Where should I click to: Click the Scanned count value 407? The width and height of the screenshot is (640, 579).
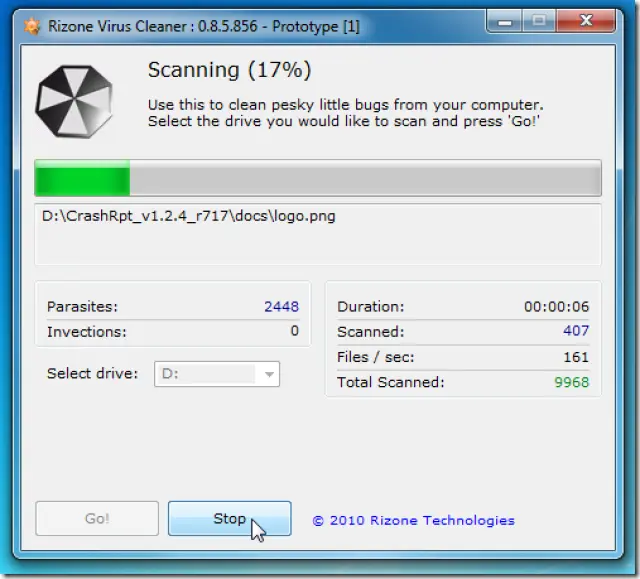[x=575, y=331]
